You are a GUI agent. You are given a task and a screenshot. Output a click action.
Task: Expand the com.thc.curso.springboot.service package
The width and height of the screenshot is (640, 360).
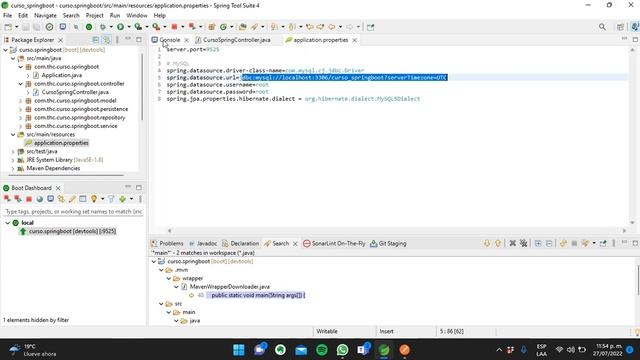pyautogui.click(x=20, y=126)
